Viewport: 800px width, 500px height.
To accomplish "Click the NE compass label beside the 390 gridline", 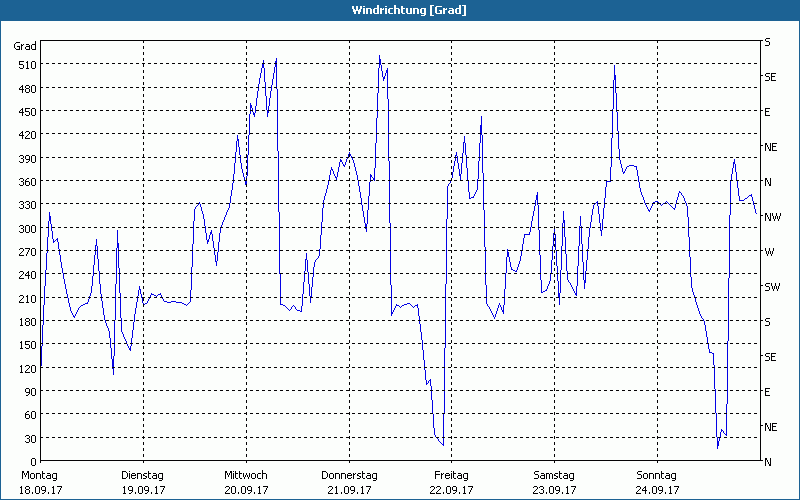I will pos(770,147).
